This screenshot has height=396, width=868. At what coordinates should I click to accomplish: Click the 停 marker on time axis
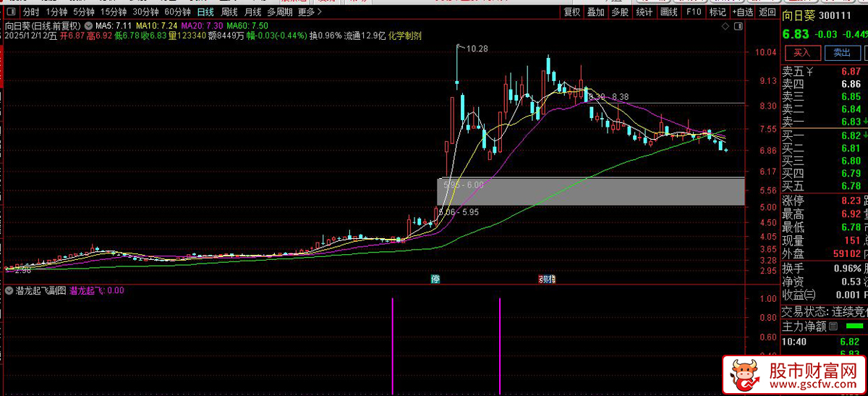[x=435, y=279]
